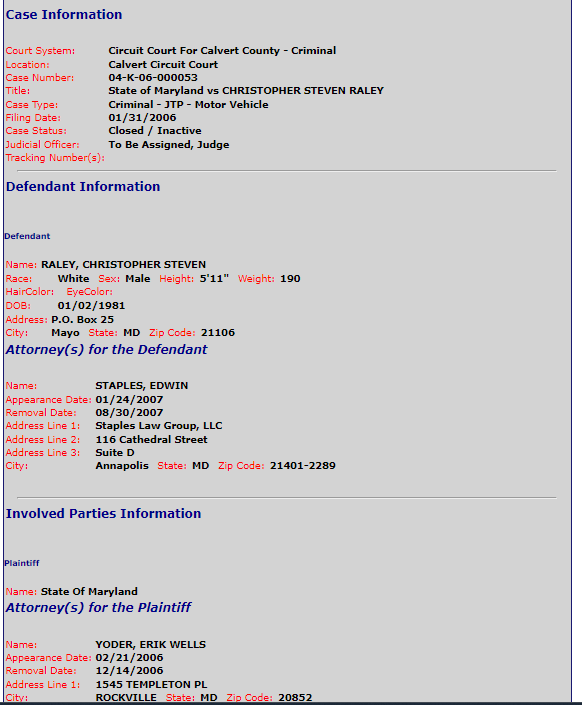This screenshot has width=582, height=705.
Task: Click the Court System label
Action: coord(40,51)
